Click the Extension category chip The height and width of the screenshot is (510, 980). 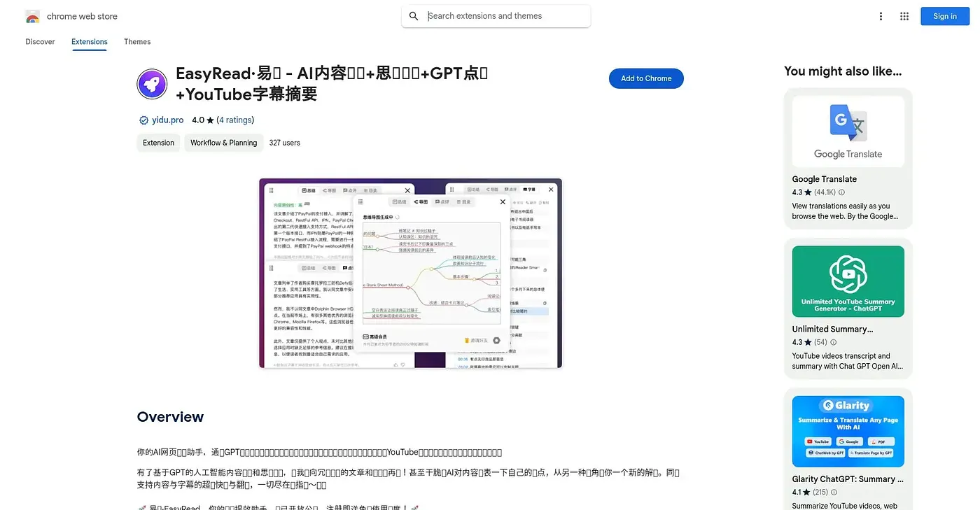158,143
